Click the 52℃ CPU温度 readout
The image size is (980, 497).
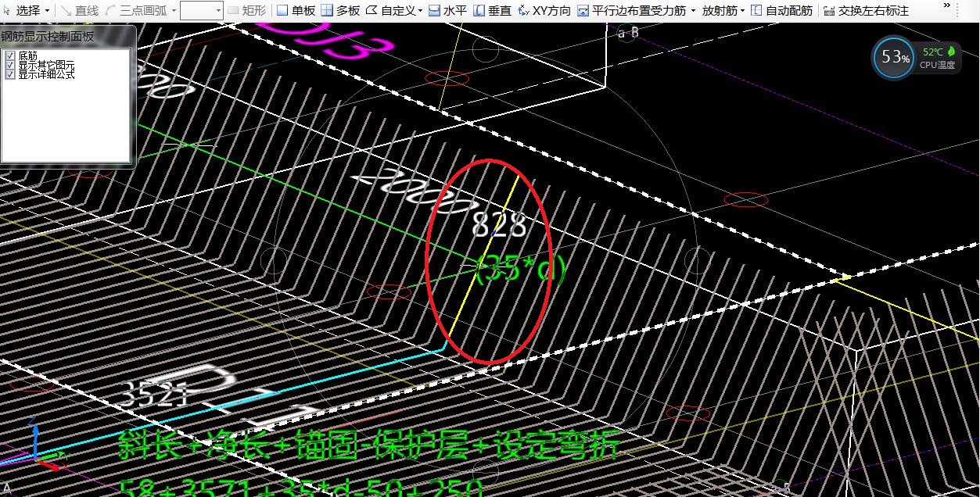coord(939,59)
